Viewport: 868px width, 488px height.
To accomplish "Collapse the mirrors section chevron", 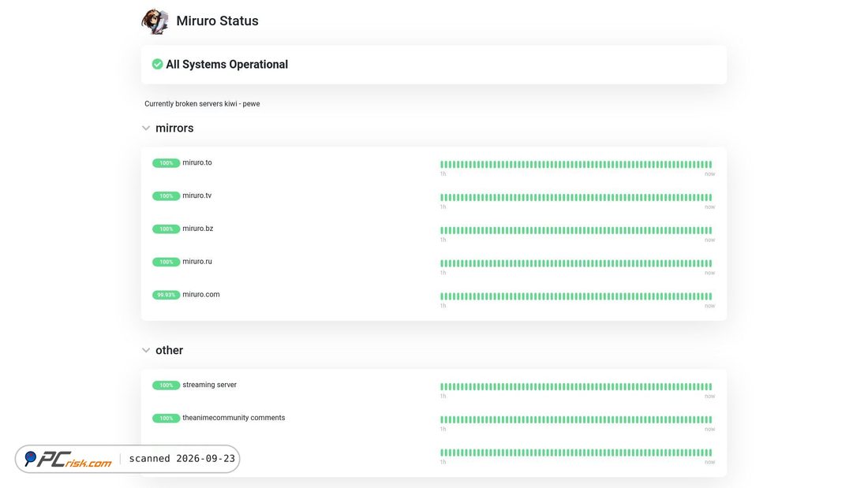I will pyautogui.click(x=146, y=129).
